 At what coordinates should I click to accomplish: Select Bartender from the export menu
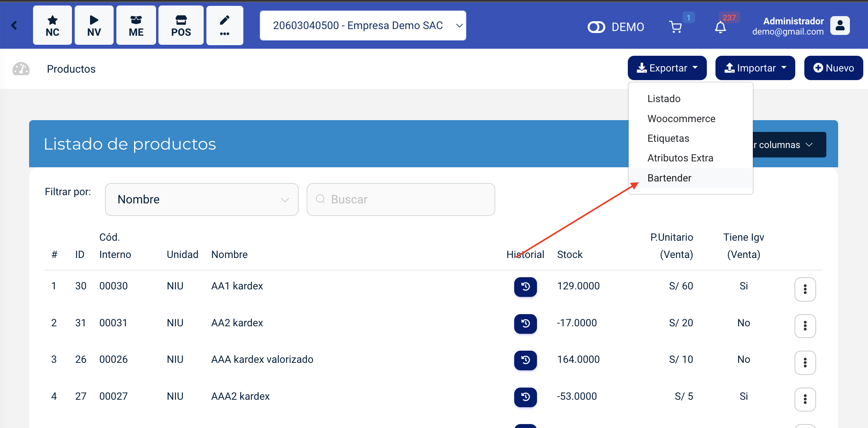point(669,178)
